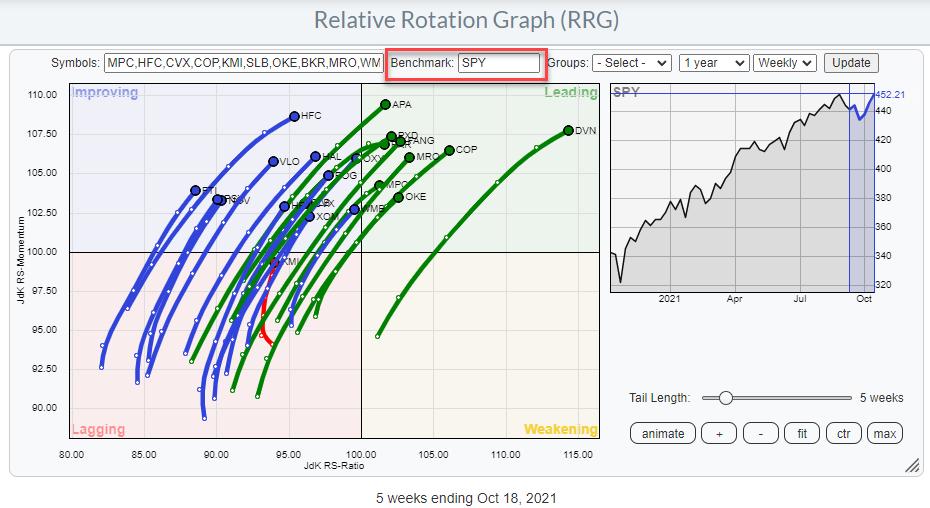This screenshot has height=508, width=930.
Task: Click the Tail Length slider handle
Action: pos(726,397)
